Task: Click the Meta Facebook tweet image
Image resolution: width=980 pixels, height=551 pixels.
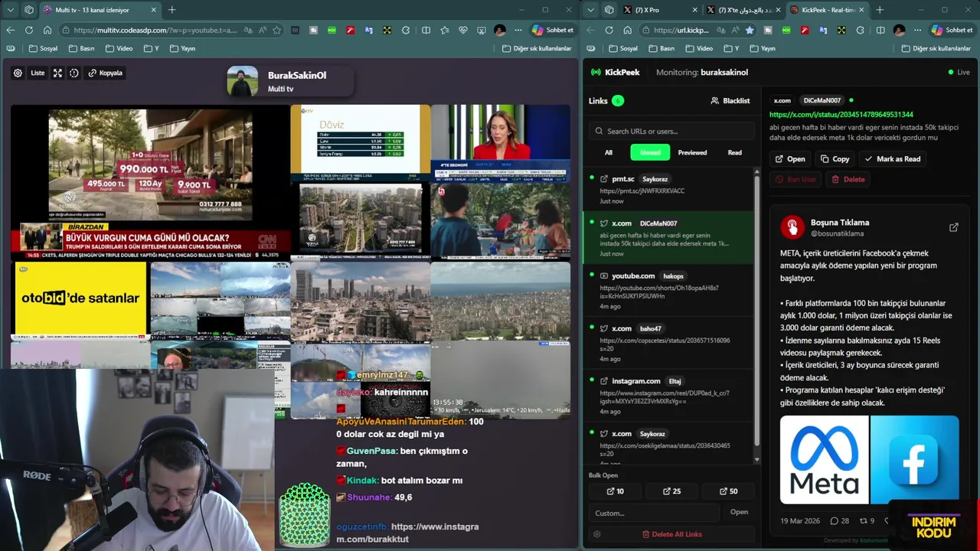Action: [869, 460]
